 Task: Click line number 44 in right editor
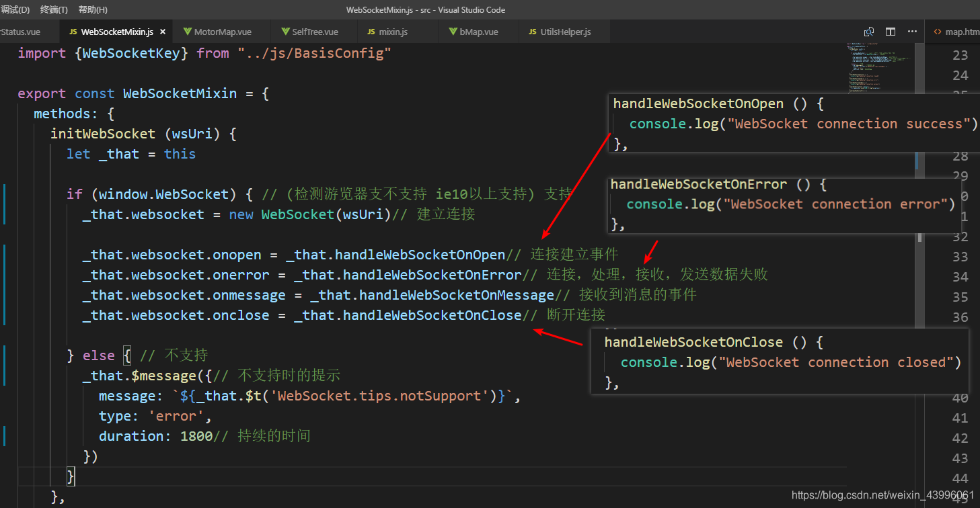coord(960,478)
